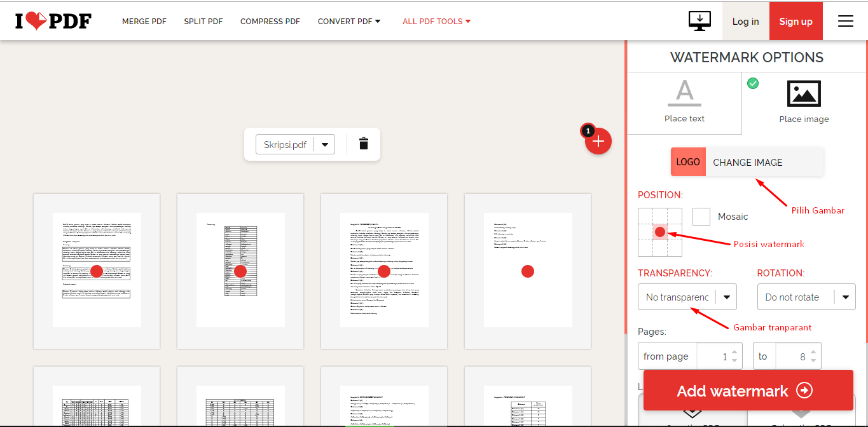868x427 pixels.
Task: Open the No transparency dropdown
Action: coord(687,297)
